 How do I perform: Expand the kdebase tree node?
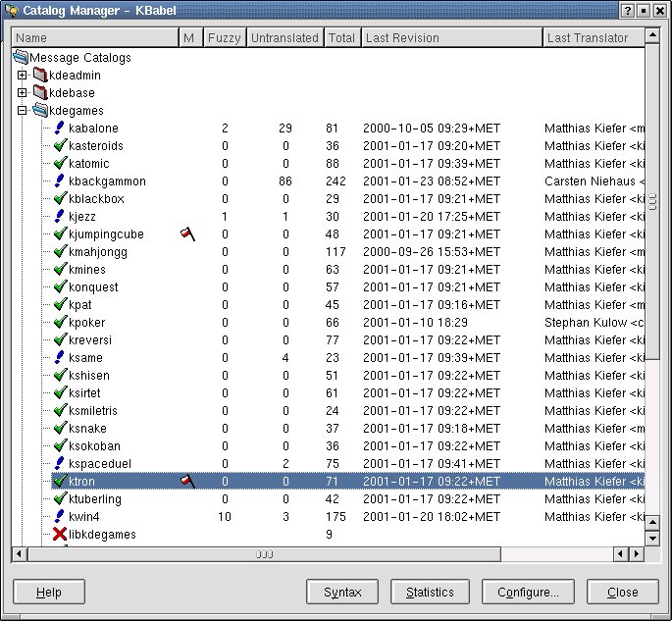(23, 93)
